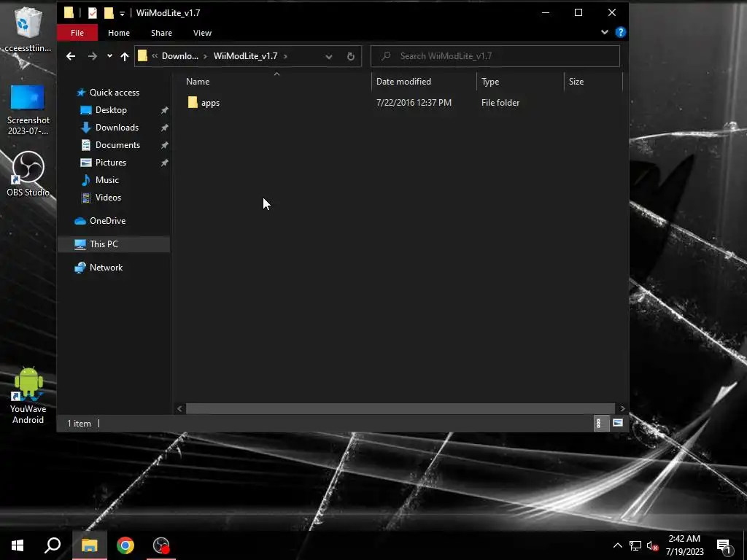Open Music in navigation pane
The height and width of the screenshot is (560, 747).
107,180
